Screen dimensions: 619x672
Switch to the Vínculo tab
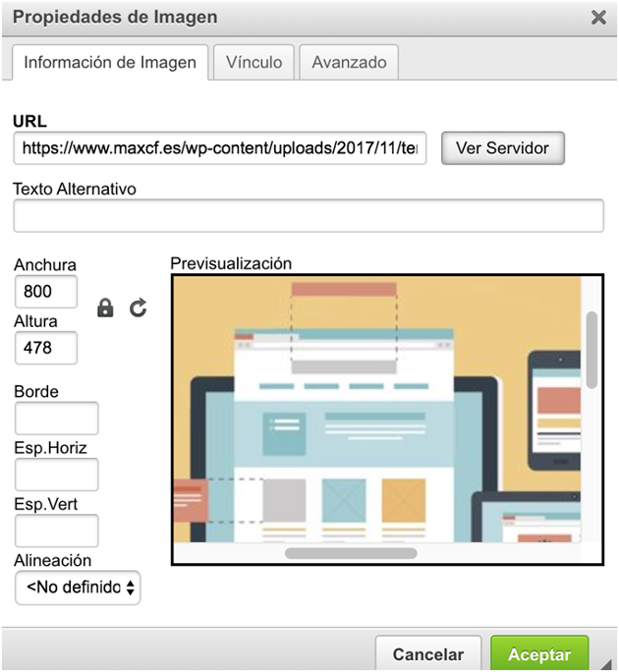coord(253,62)
